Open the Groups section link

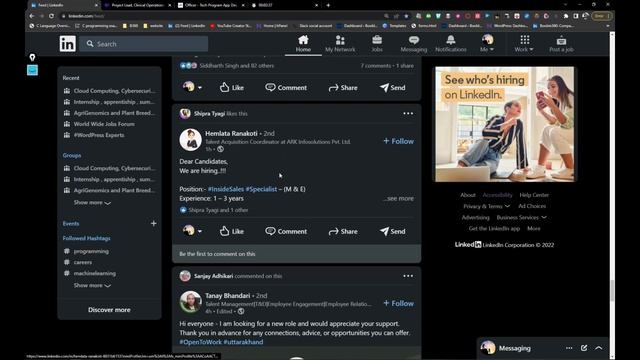pos(72,156)
